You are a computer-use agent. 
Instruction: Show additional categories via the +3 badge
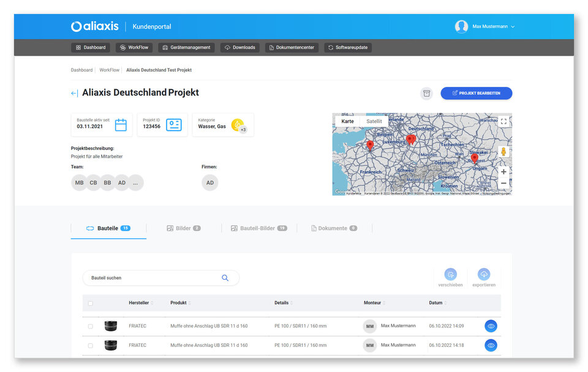click(243, 130)
